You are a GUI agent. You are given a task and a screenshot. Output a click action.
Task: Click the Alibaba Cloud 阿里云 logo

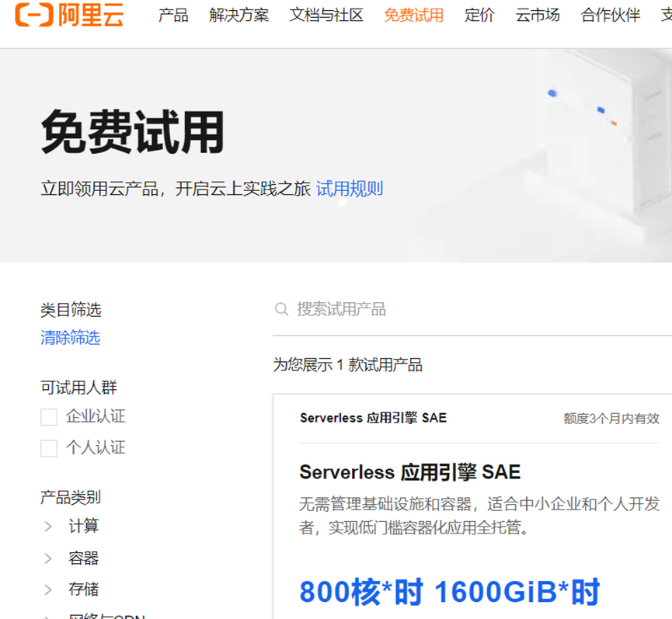click(x=69, y=15)
